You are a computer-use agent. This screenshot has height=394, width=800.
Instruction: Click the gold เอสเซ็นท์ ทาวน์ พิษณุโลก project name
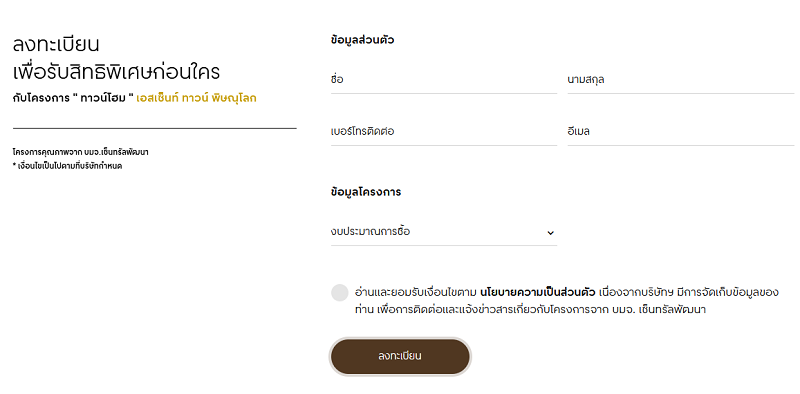pyautogui.click(x=196, y=98)
